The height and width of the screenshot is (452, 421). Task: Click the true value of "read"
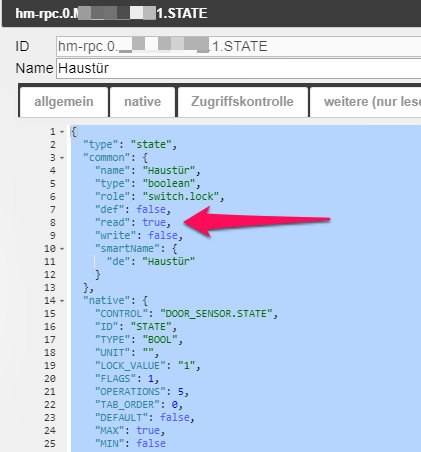tap(154, 223)
